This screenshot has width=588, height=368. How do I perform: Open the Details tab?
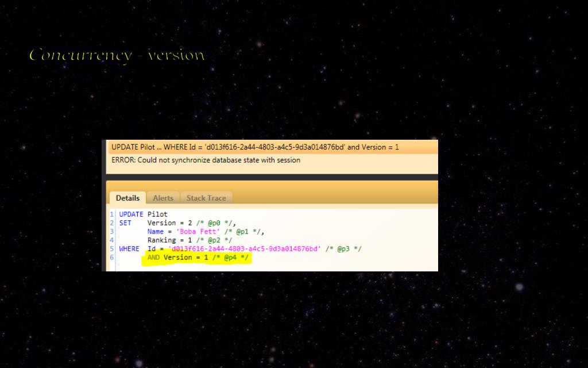tap(127, 198)
